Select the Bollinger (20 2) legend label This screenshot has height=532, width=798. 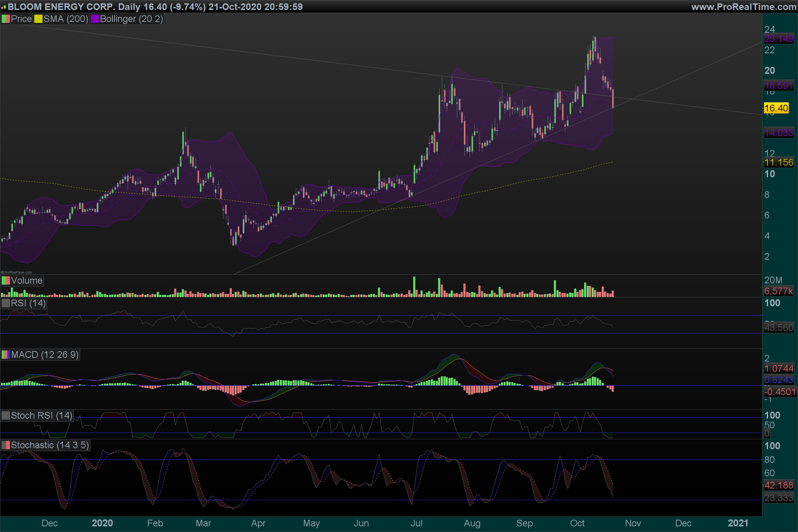[x=131, y=19]
